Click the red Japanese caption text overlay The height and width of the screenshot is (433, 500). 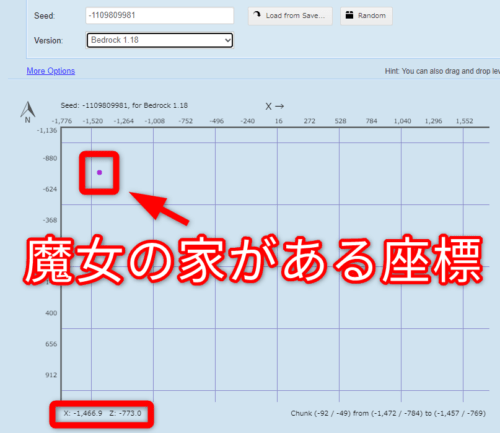[x=253, y=260]
